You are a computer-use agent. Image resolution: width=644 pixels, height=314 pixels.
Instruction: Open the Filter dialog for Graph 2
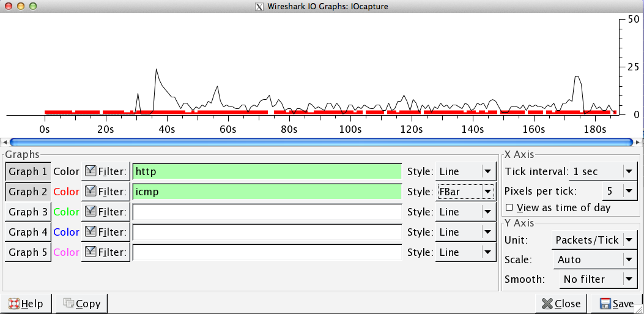(x=106, y=192)
